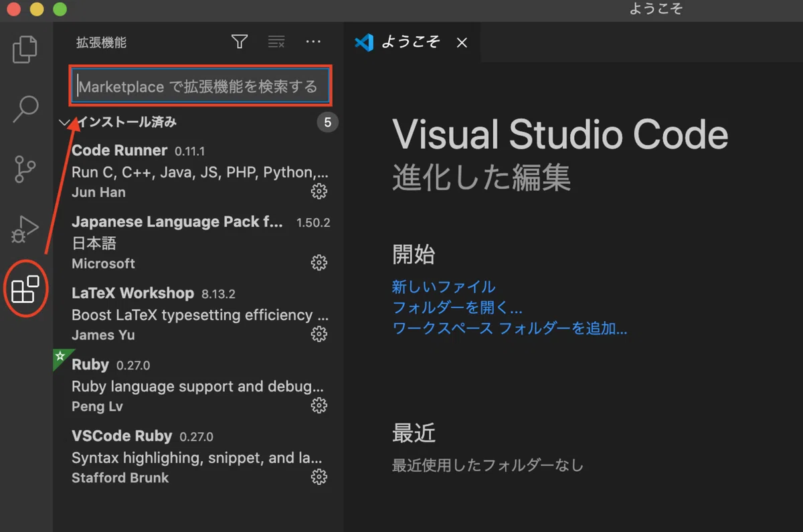This screenshot has height=532, width=803.
Task: Click the Visual Studio Code heading
Action: coord(560,135)
